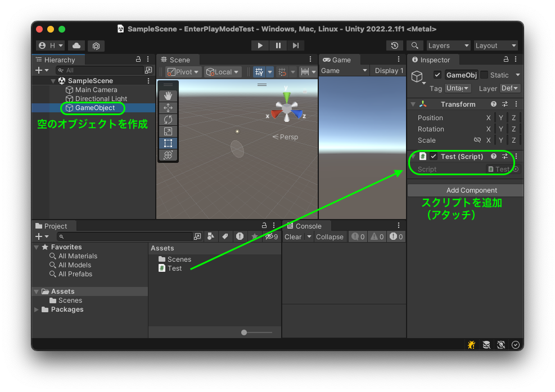Select the Hand view tool
The width and height of the screenshot is (555, 392).
tap(168, 96)
